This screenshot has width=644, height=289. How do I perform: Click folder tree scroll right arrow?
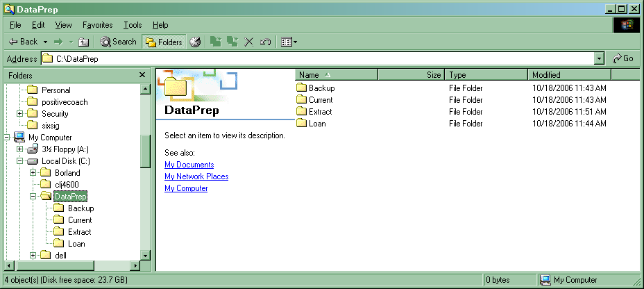point(135,265)
